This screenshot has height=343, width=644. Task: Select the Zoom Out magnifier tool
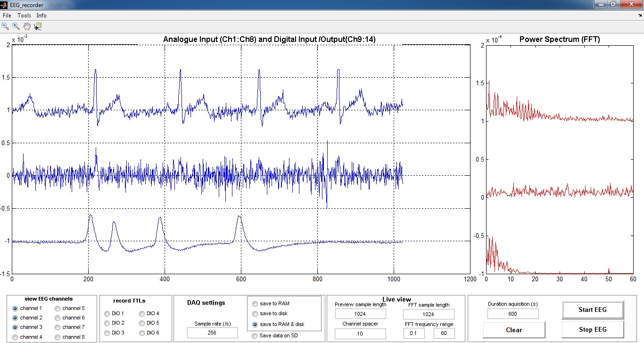coord(5,26)
